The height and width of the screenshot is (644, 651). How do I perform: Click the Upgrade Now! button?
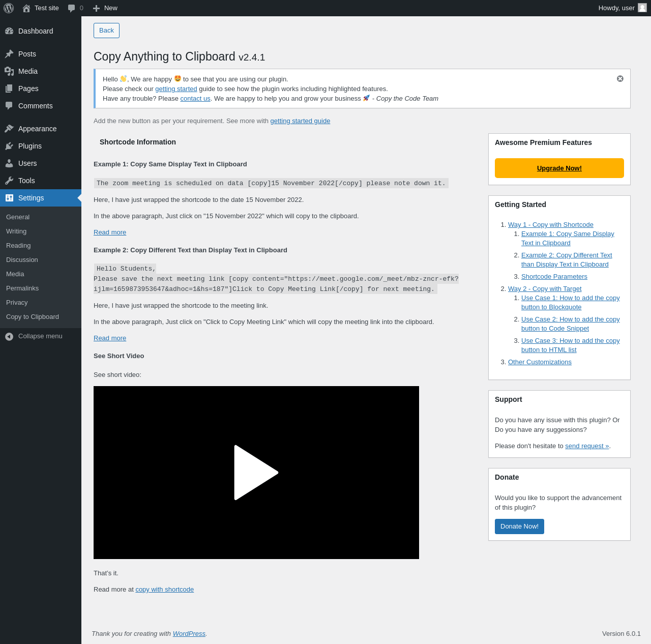[x=559, y=168]
